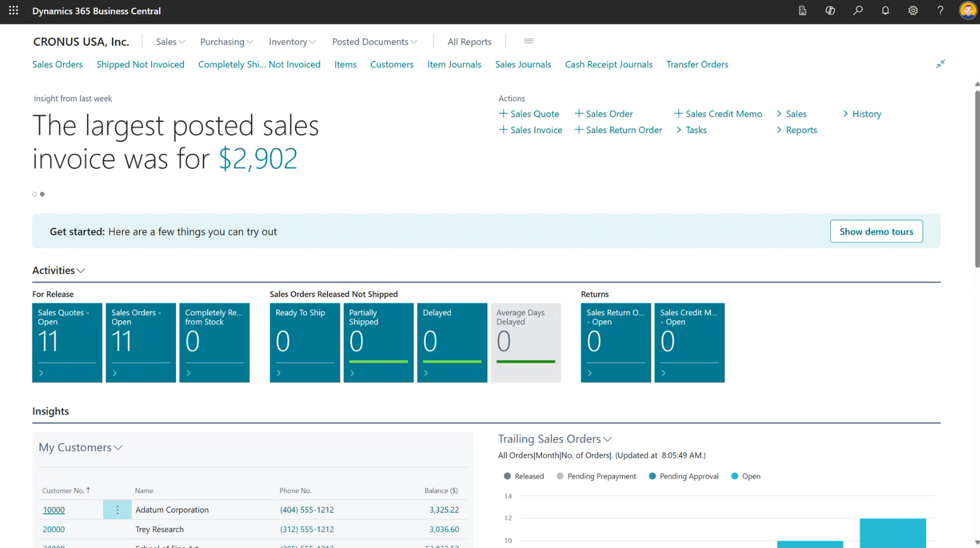Open the My Customers dropdown
The width and height of the screenshot is (980, 548).
coord(80,448)
